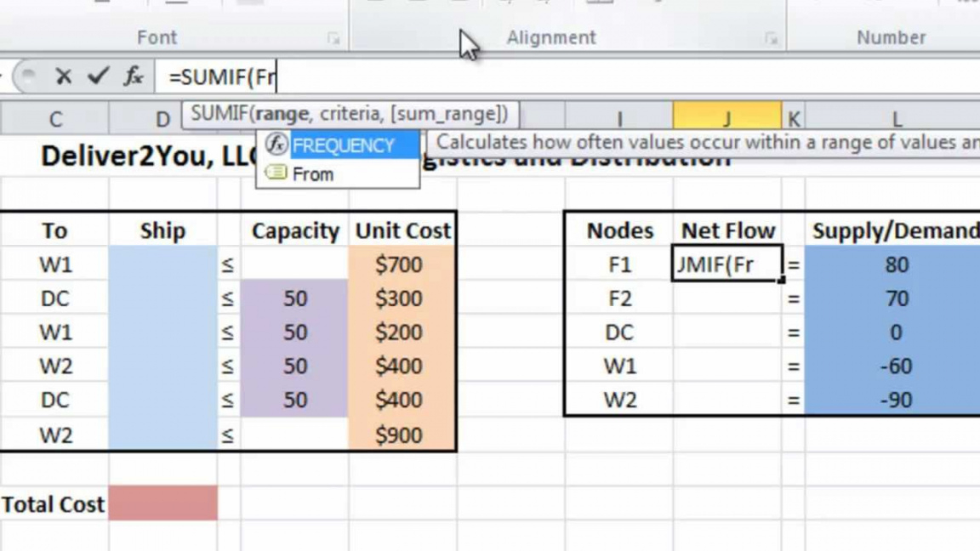Click the Capacity cell in the $300 row
The height and width of the screenshot is (551, 980).
[x=294, y=298]
